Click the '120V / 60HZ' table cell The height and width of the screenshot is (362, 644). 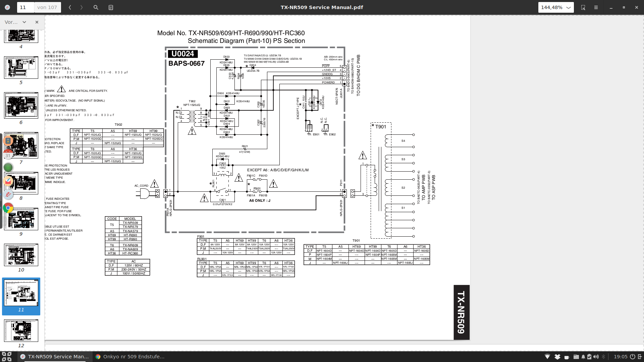133,265
